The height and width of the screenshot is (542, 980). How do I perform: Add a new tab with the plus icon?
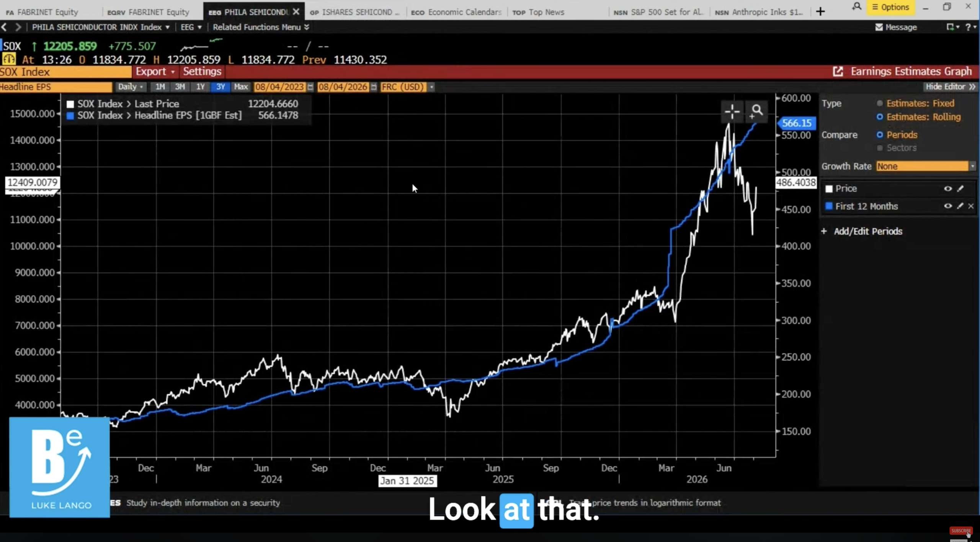click(x=820, y=12)
